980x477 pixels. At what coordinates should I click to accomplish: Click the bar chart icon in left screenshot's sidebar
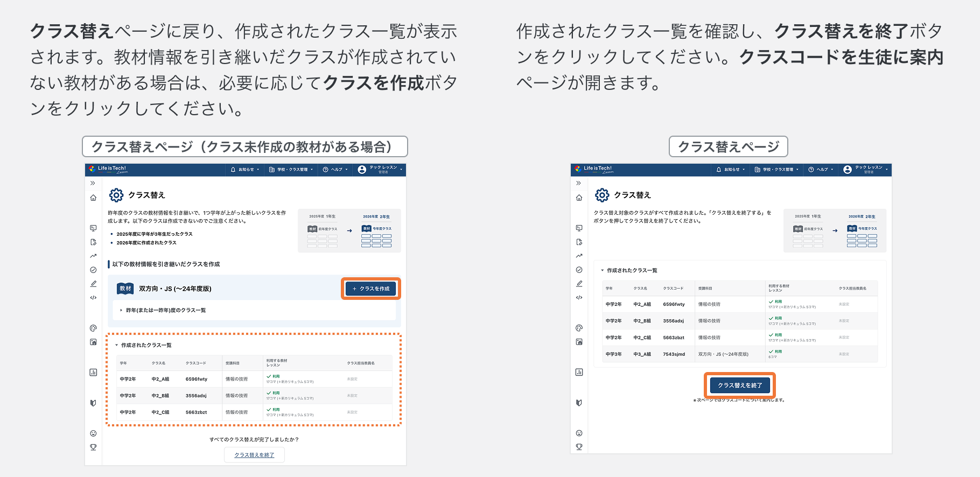[x=93, y=372]
